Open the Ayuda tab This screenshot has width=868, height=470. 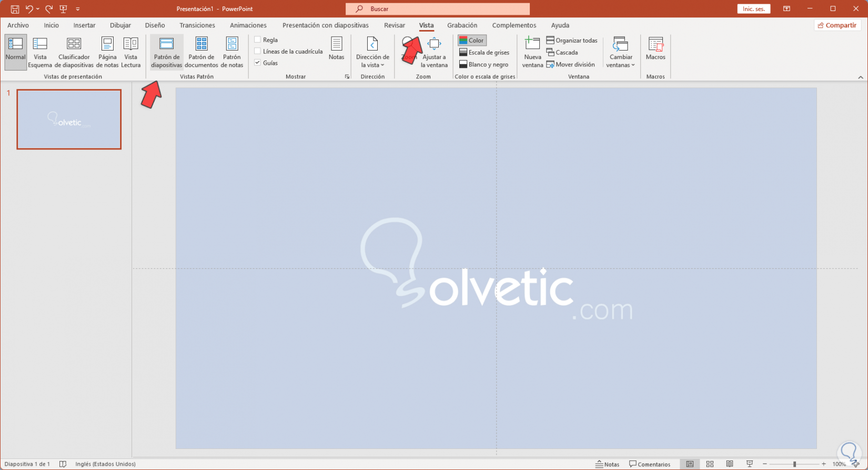click(x=560, y=25)
